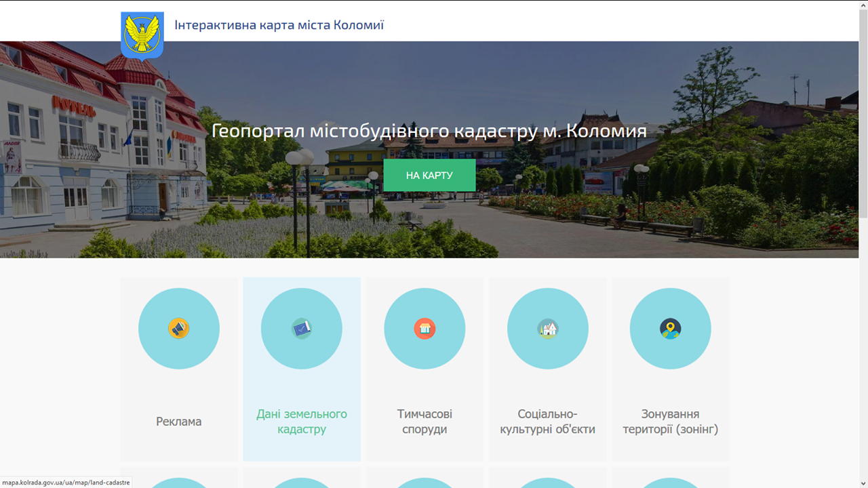Click the scrollbar up arrow

[863, 5]
